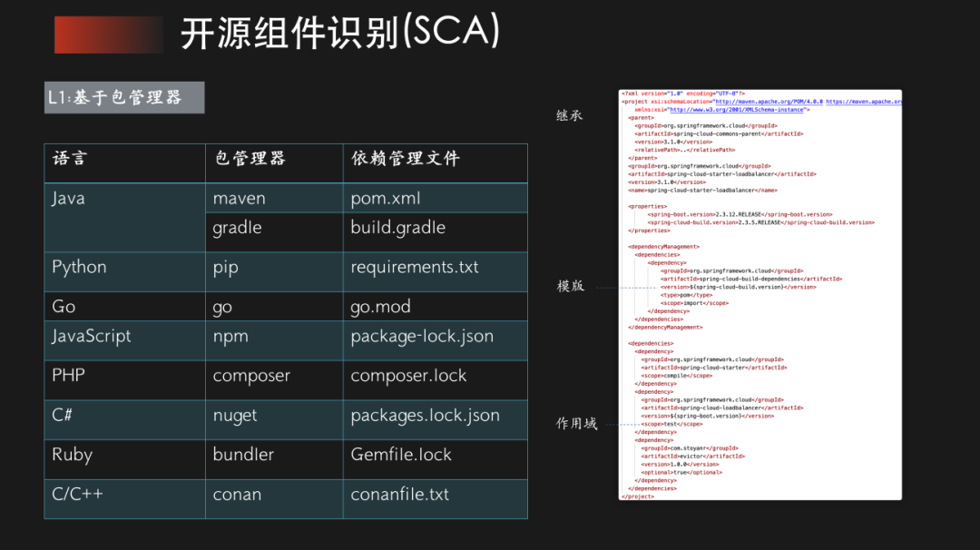
Task: Select the JavaScript language cell
Action: (x=124, y=340)
